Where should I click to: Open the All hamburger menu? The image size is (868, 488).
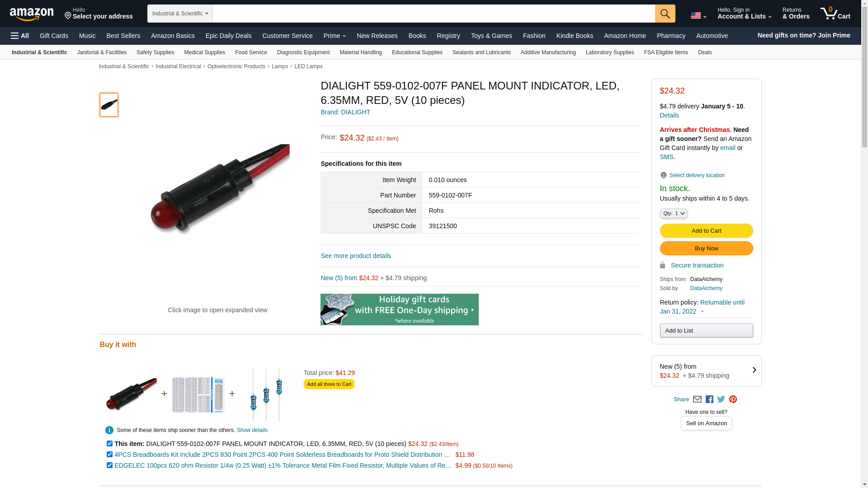coord(20,36)
